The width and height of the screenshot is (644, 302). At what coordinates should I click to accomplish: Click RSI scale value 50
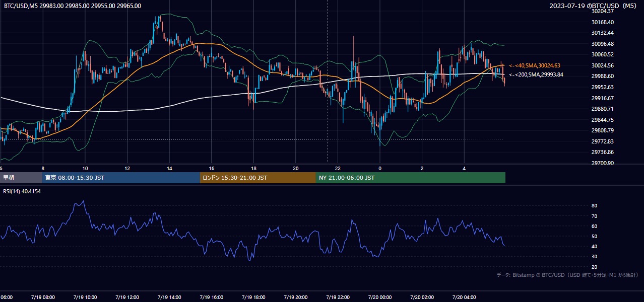pos(595,236)
